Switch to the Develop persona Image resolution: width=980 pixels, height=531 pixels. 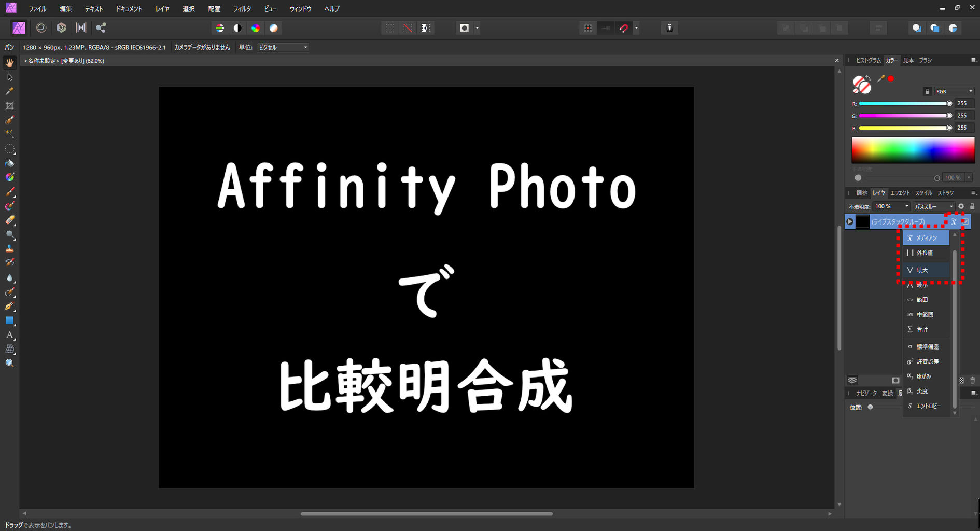click(x=61, y=28)
